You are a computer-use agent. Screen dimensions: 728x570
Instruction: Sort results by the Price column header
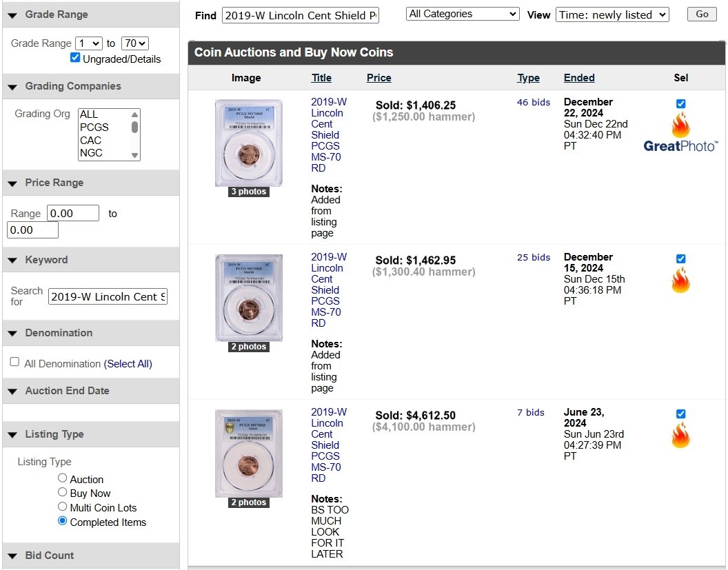[378, 78]
